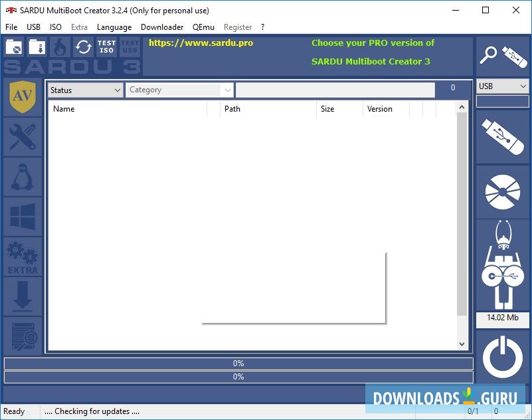
Task: Click the Ready status bar text
Action: click(x=14, y=411)
